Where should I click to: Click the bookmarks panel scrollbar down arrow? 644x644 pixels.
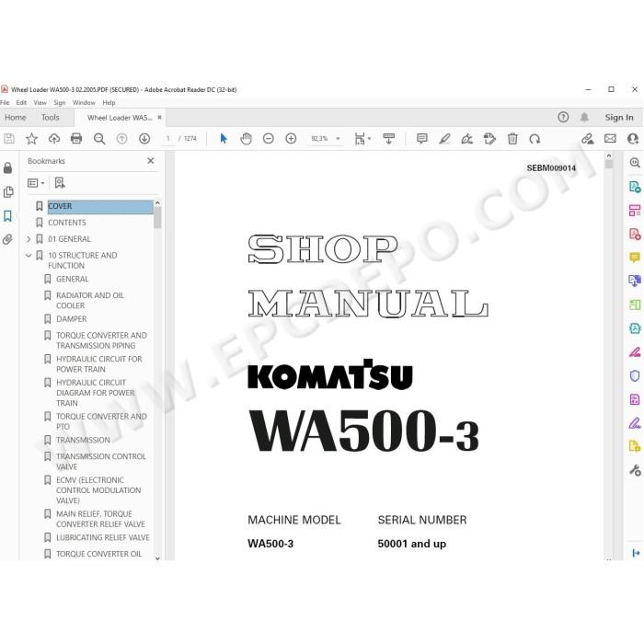(x=157, y=558)
